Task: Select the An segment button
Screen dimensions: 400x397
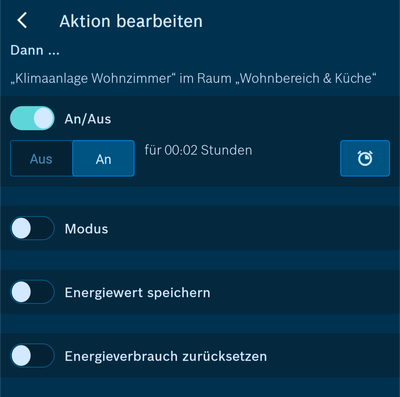Action: pyautogui.click(x=103, y=159)
